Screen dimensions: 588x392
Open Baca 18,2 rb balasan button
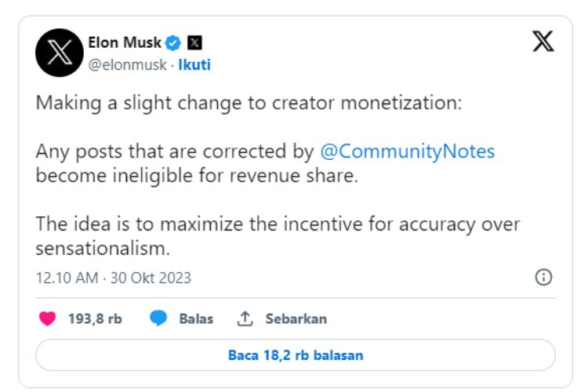click(296, 355)
